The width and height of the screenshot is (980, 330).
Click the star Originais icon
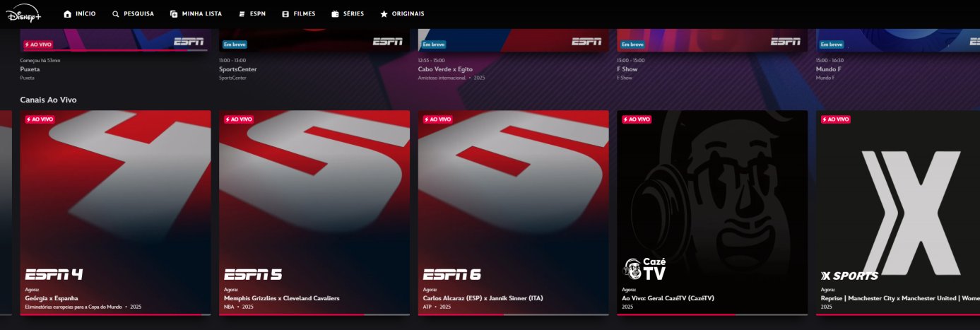coord(384,14)
